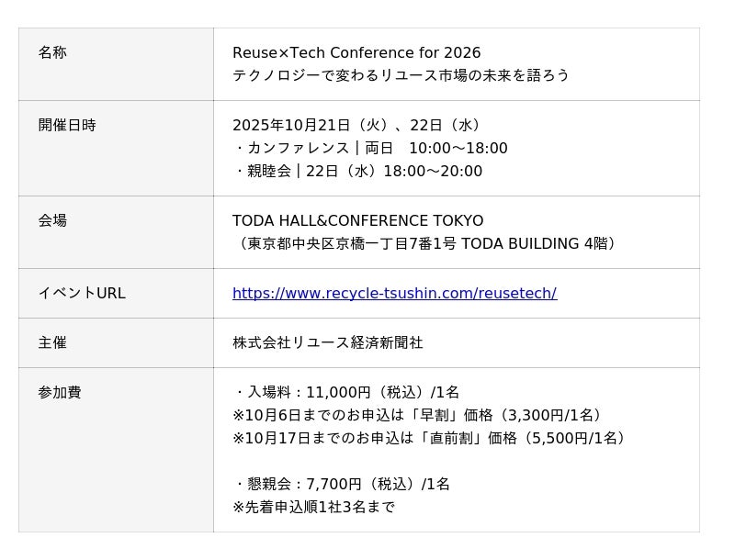
Task: Click the TODA HALL&CONFERENCE TOKYO venue name
Action: 357,221
